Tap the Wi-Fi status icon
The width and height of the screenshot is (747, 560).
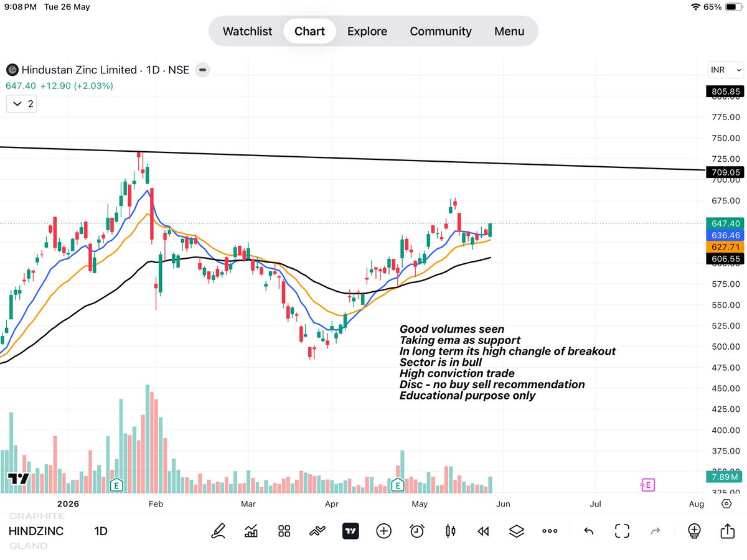click(x=695, y=7)
